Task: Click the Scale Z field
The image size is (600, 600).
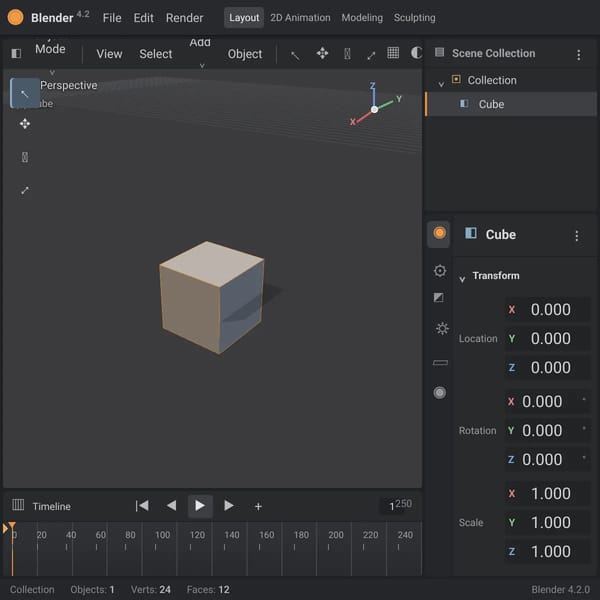Action: [547, 551]
